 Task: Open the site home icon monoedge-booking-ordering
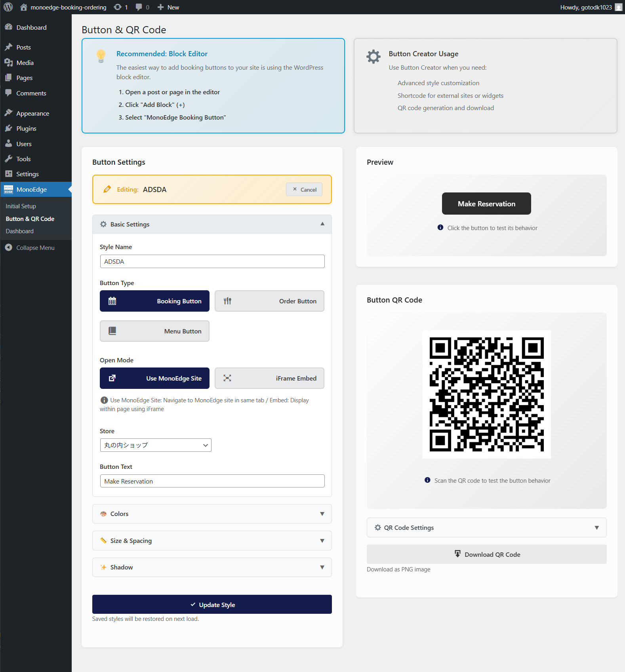coord(24,7)
